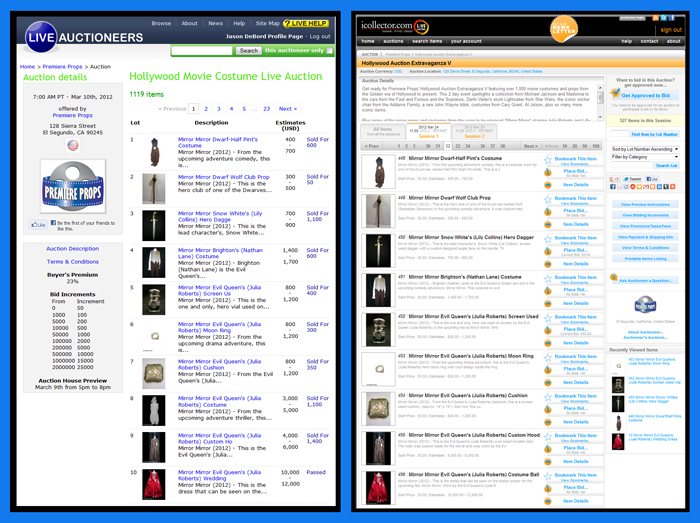Open Filter by Category dropdown

click(x=645, y=157)
